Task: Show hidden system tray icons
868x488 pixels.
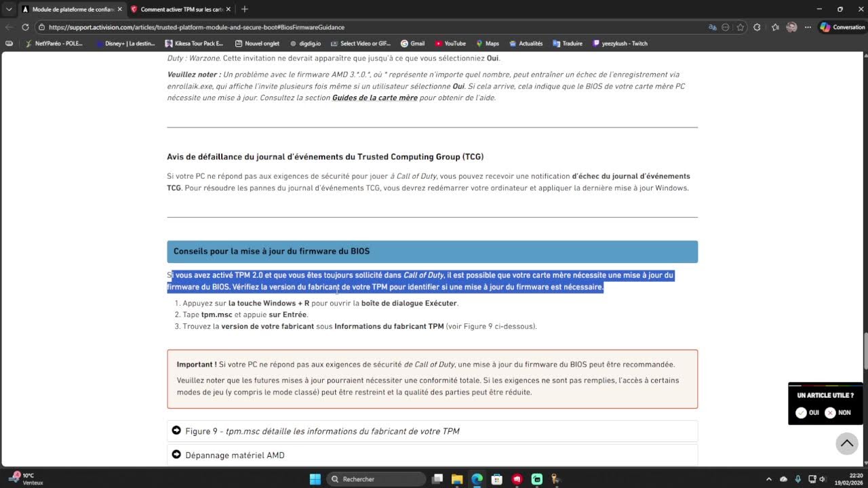Action: point(769,479)
